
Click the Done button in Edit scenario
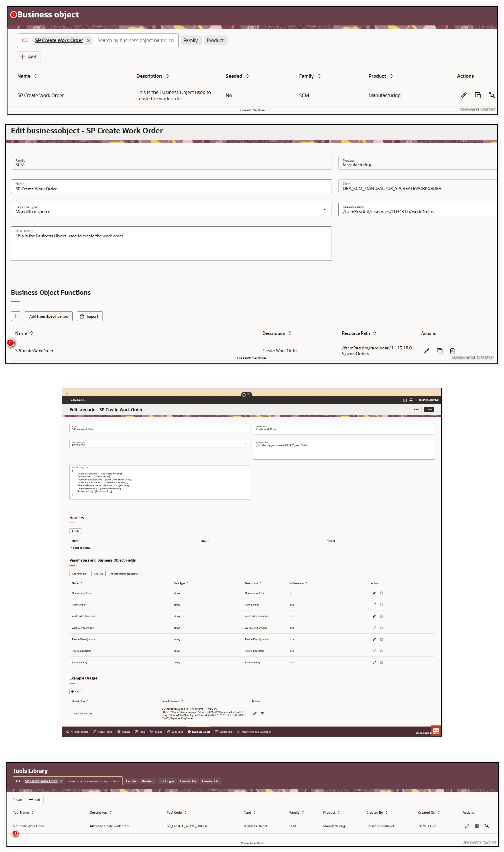[429, 409]
